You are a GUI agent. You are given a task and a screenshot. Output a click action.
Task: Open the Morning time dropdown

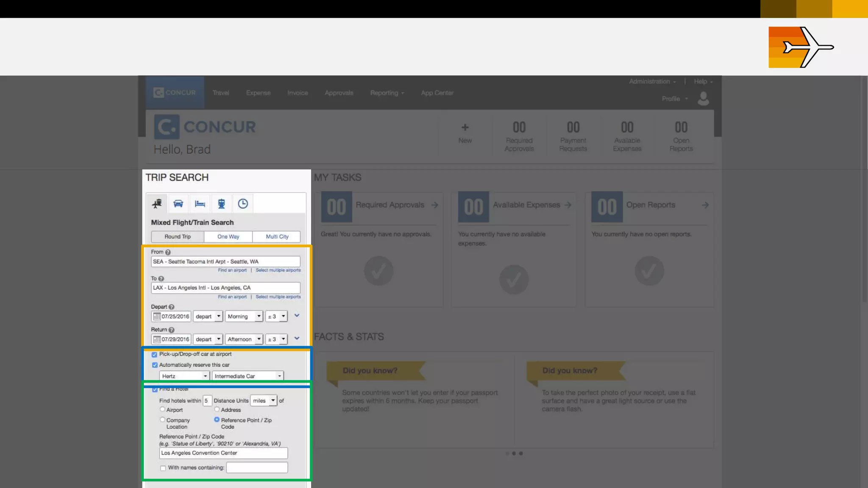point(244,316)
